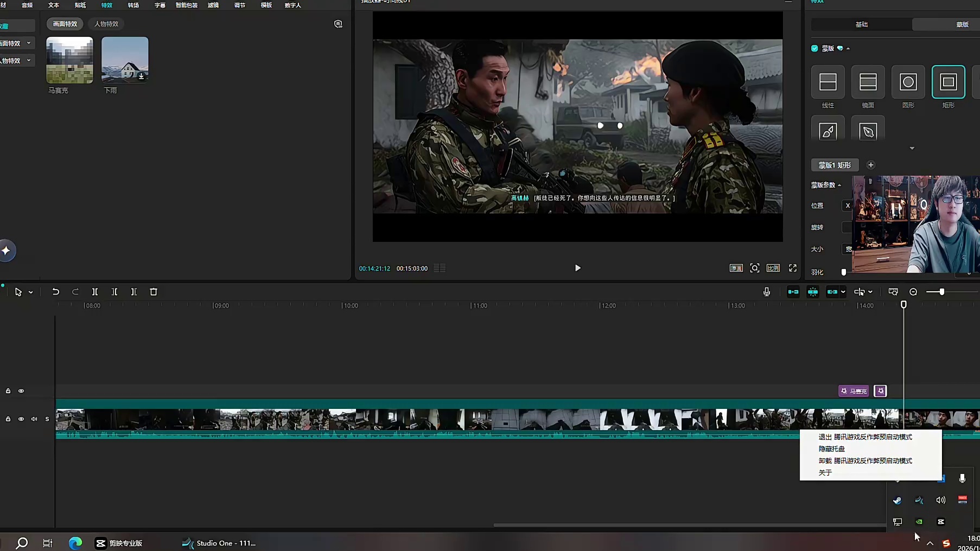Choose 关于 in the context menu
This screenshot has height=551, width=980.
tap(825, 473)
